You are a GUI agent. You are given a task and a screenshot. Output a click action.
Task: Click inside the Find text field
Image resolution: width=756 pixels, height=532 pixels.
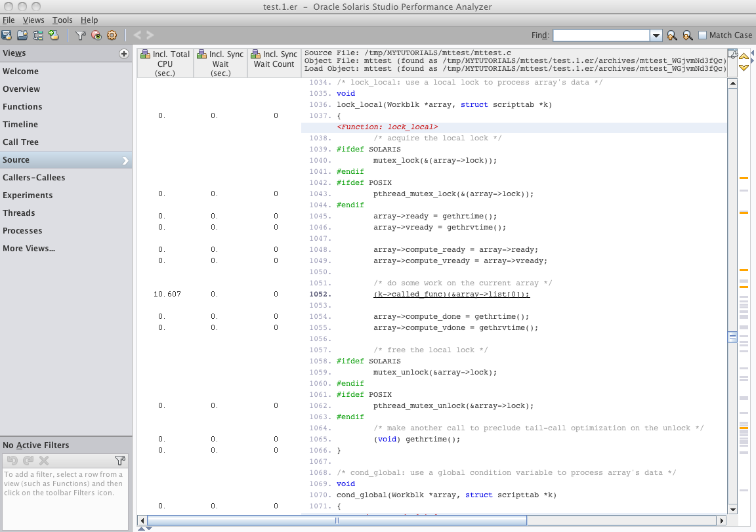601,35
